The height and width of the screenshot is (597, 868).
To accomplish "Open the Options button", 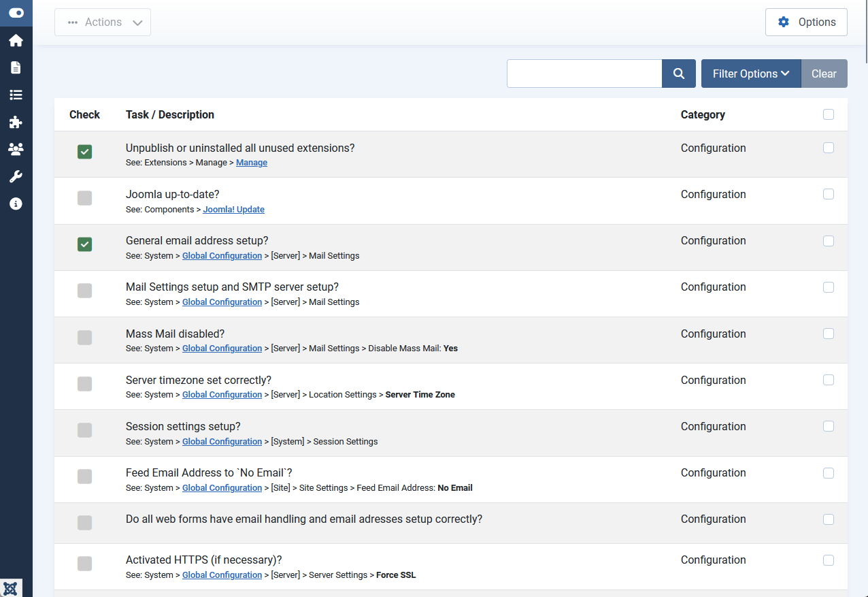I will 806,22.
